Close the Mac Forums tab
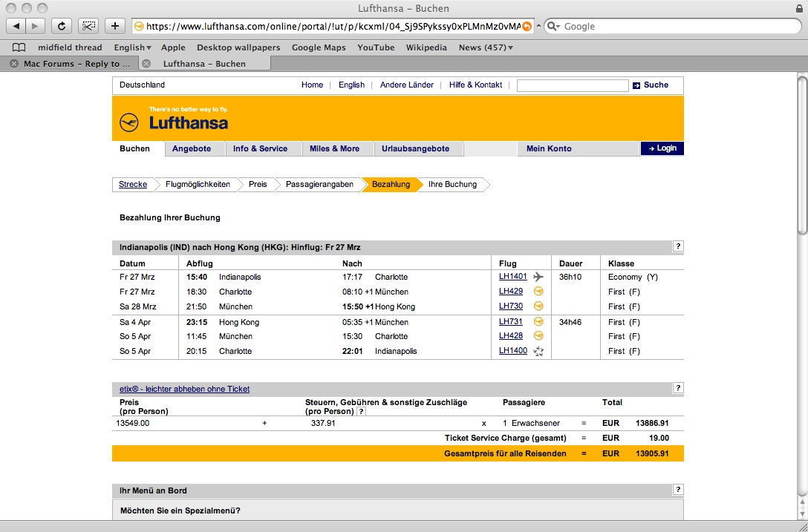Screen dimensions: 808x532 pyautogui.click(x=14, y=64)
